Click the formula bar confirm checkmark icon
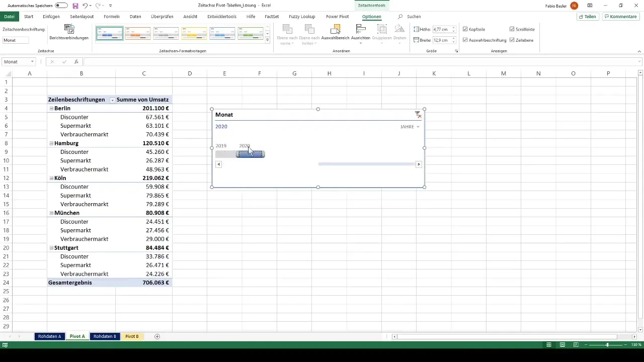Screen dimensions: 644x362 point(64,62)
